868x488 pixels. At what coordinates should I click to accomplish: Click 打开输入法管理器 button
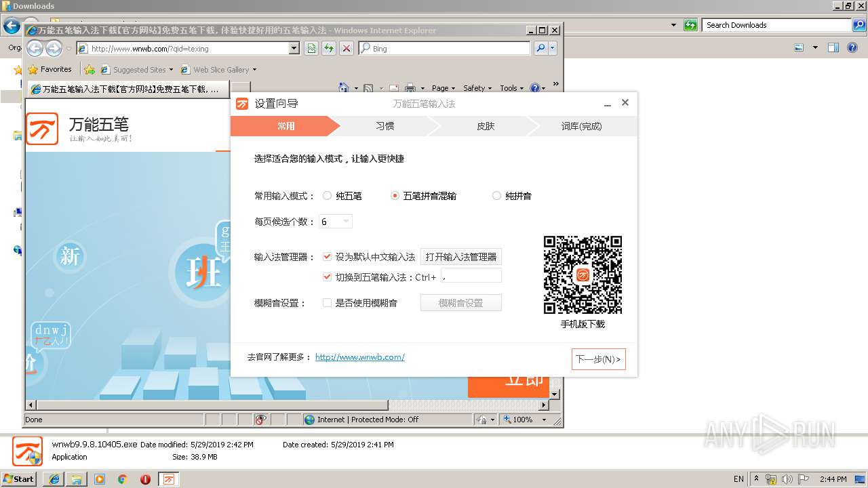461,257
